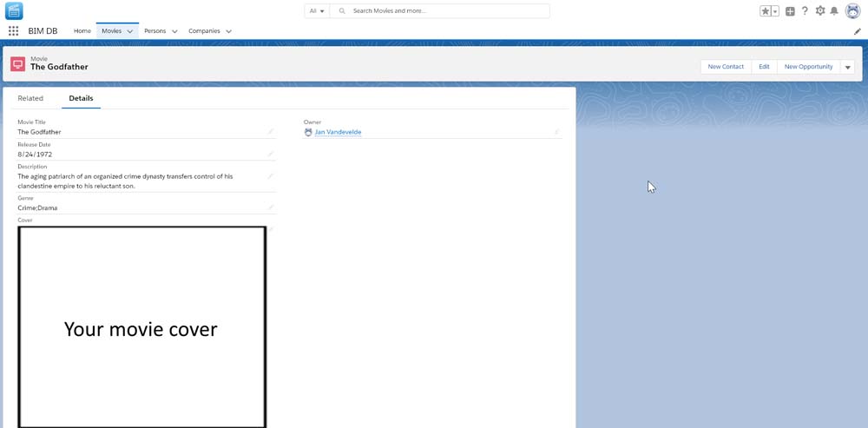This screenshot has width=868, height=428.
Task: Focus the Search Movies and more field
Action: point(439,10)
